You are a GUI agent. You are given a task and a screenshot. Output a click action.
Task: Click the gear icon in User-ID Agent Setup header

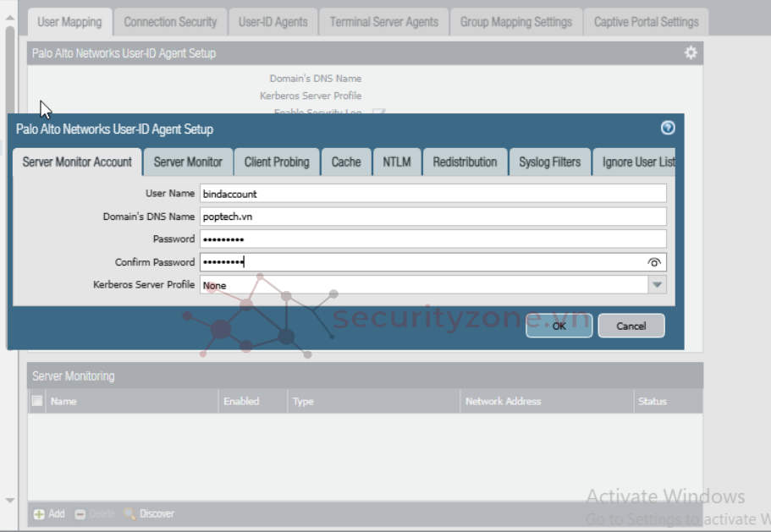click(691, 53)
